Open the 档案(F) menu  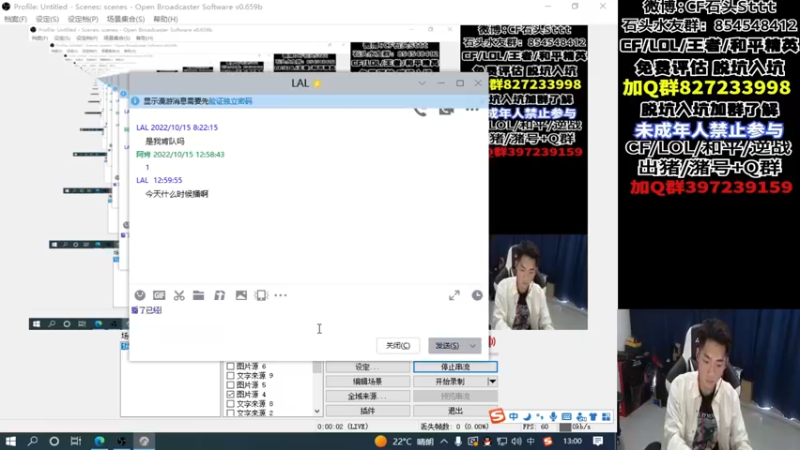pyautogui.click(x=15, y=19)
